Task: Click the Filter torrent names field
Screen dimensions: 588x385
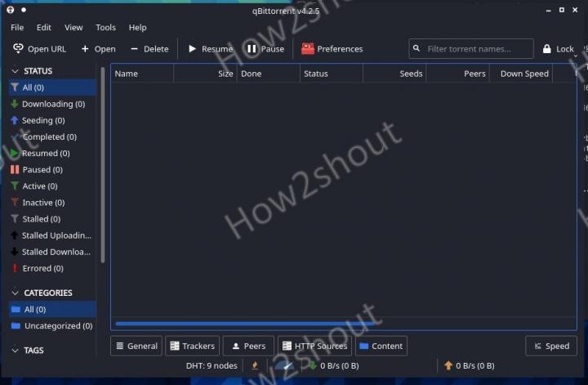Action: 471,49
